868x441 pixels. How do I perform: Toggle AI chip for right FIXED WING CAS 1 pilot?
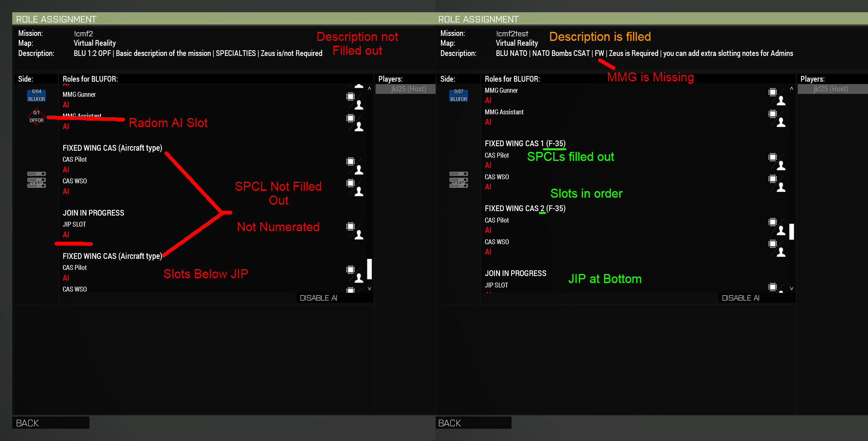pyautogui.click(x=772, y=157)
